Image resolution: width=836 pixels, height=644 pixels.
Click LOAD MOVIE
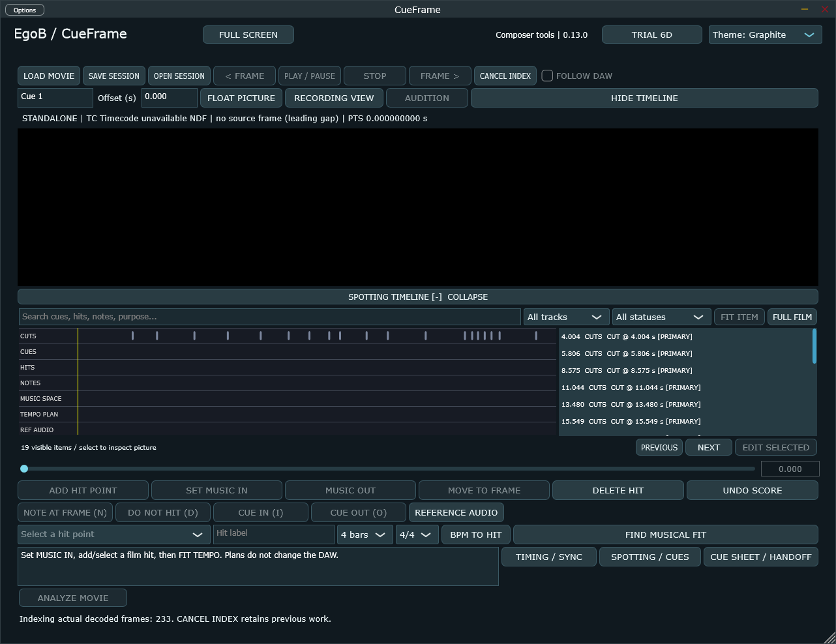click(49, 76)
